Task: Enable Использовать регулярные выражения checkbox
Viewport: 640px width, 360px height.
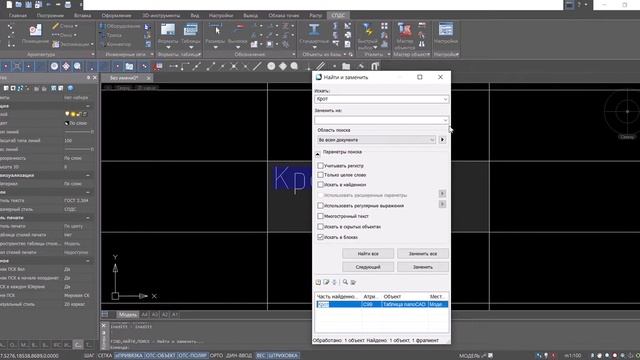Action: pyautogui.click(x=320, y=206)
